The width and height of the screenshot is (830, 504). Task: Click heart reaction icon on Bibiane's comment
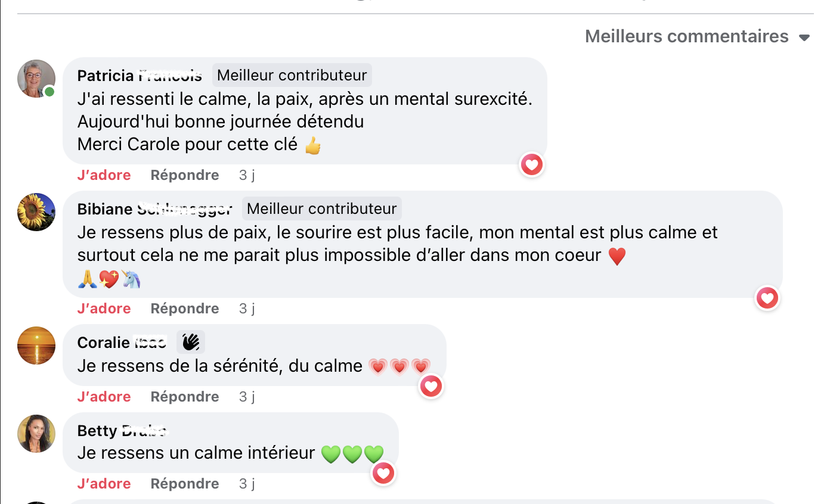(x=767, y=298)
